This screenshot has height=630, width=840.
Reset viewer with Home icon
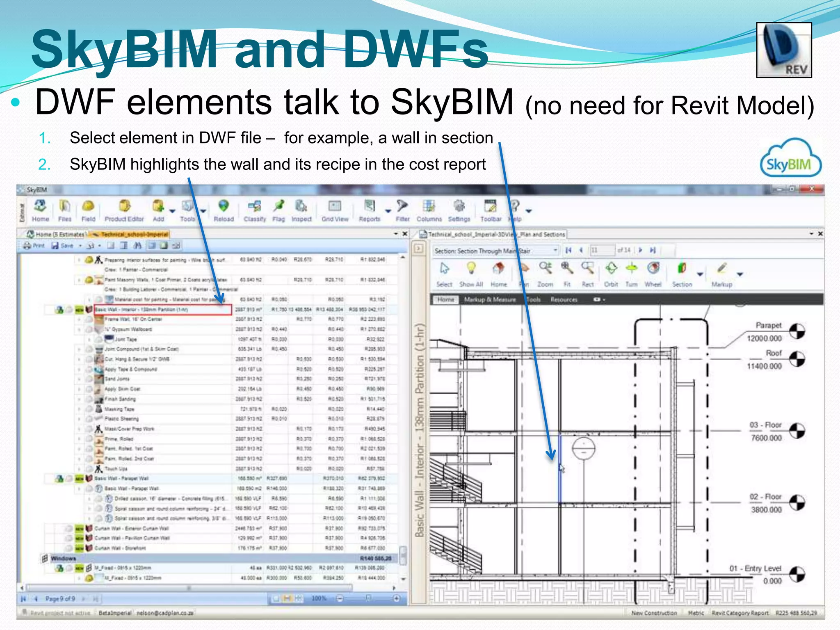(x=498, y=275)
